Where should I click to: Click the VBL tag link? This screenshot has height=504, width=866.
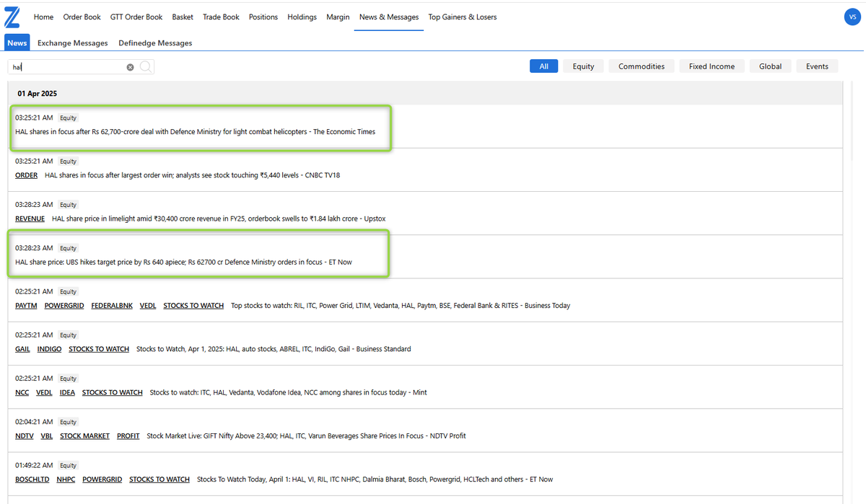click(x=47, y=436)
